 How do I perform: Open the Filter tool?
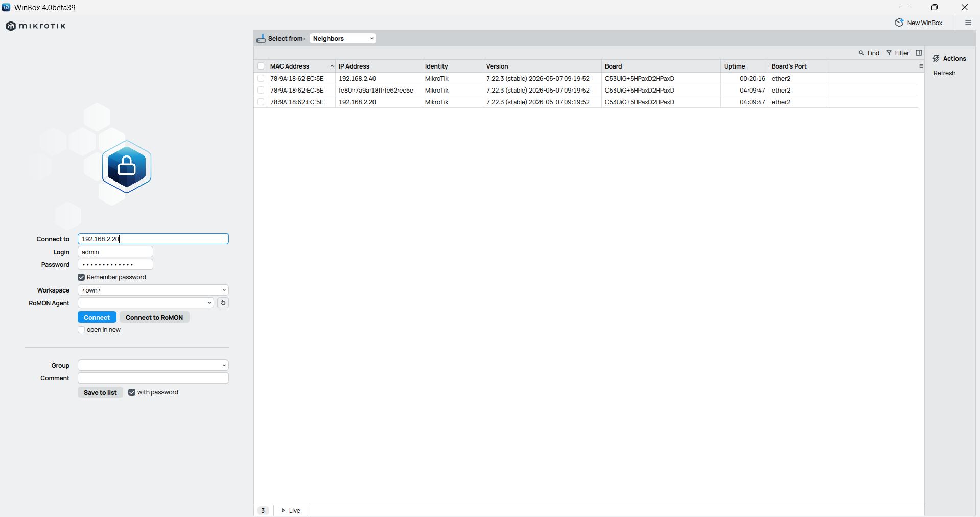[898, 53]
